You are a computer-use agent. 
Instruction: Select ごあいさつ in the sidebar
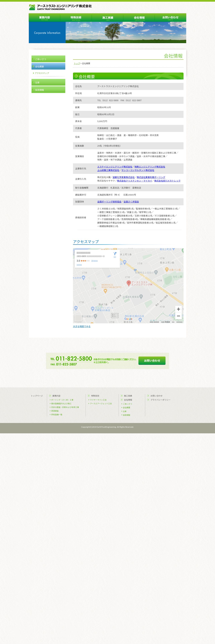48,59
